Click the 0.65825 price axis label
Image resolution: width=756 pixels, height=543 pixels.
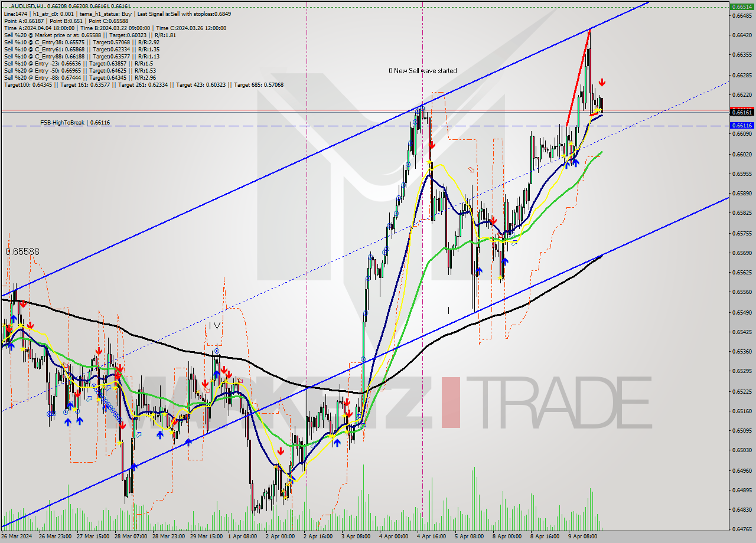pyautogui.click(x=742, y=213)
